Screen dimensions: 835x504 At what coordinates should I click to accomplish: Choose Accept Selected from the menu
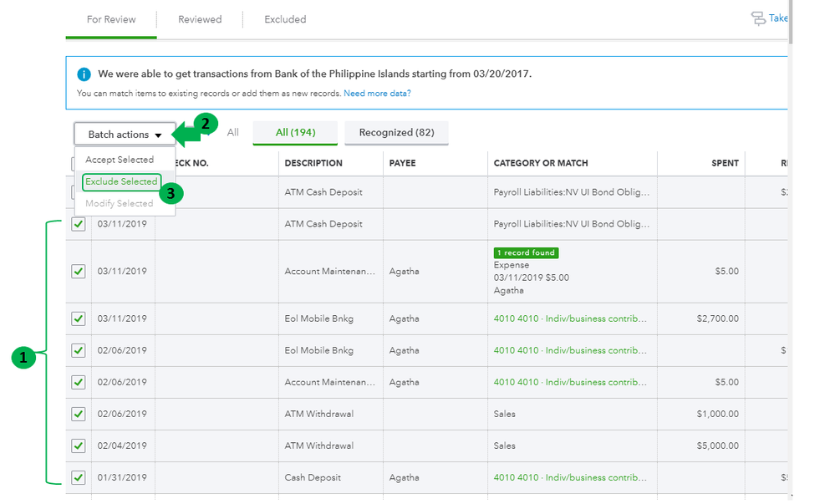tap(120, 160)
